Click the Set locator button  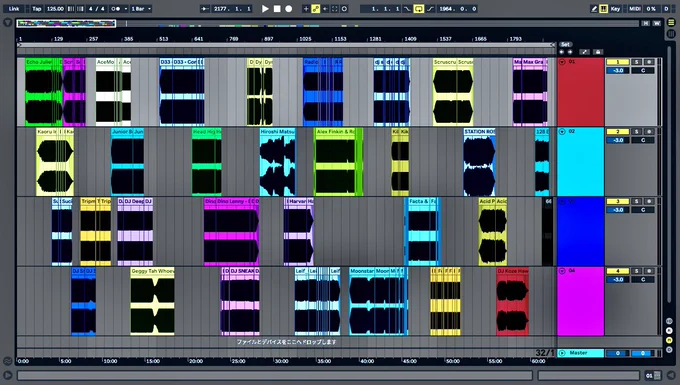pos(566,44)
